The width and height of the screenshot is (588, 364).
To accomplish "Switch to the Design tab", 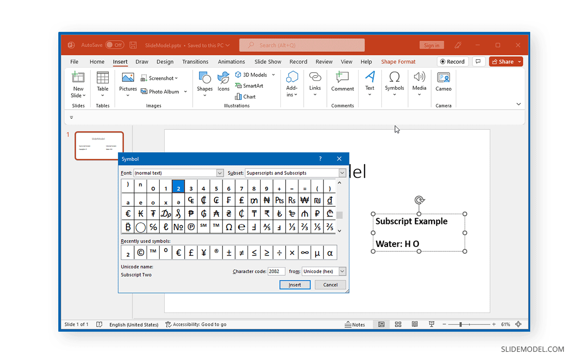I will pyautogui.click(x=165, y=61).
